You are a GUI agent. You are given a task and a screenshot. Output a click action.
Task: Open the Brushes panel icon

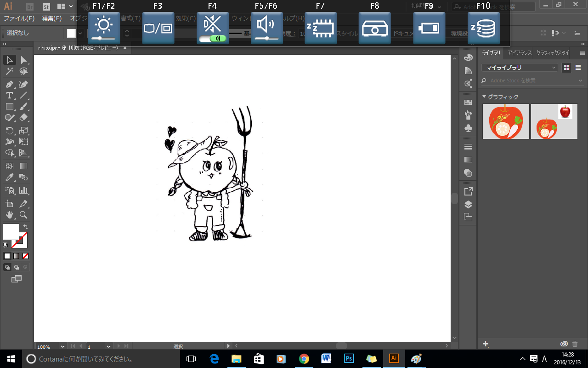tap(468, 115)
